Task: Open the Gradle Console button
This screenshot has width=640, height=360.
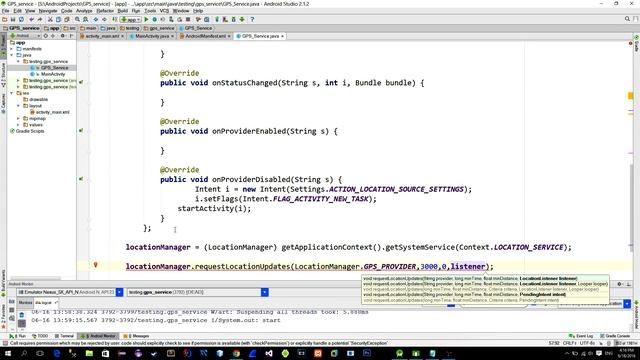Action: tap(616, 336)
